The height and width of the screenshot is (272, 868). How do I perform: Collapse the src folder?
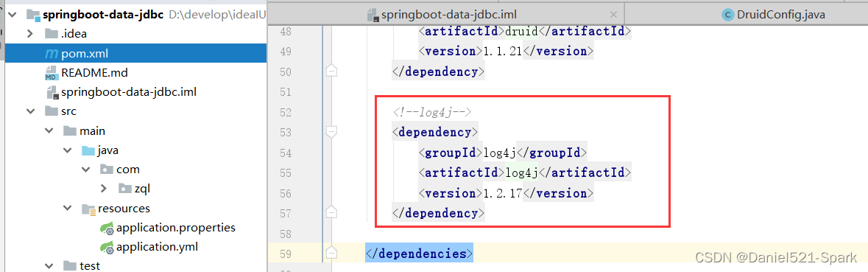31,111
